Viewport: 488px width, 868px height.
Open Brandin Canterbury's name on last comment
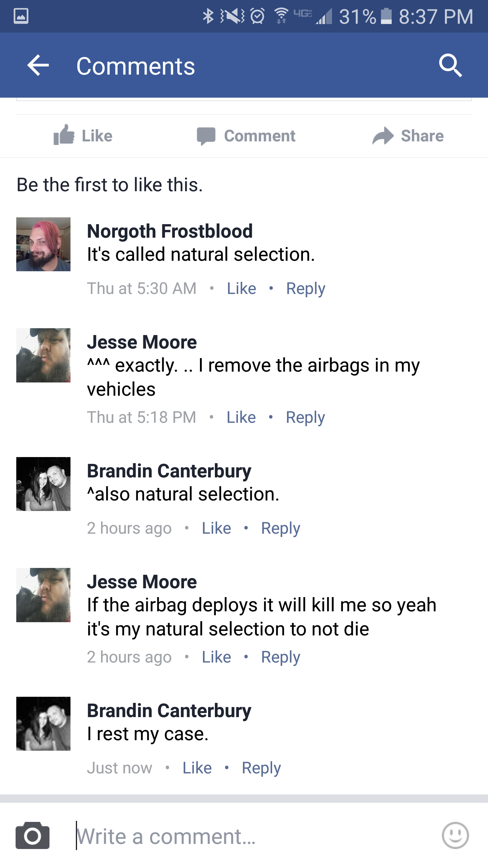point(169,711)
